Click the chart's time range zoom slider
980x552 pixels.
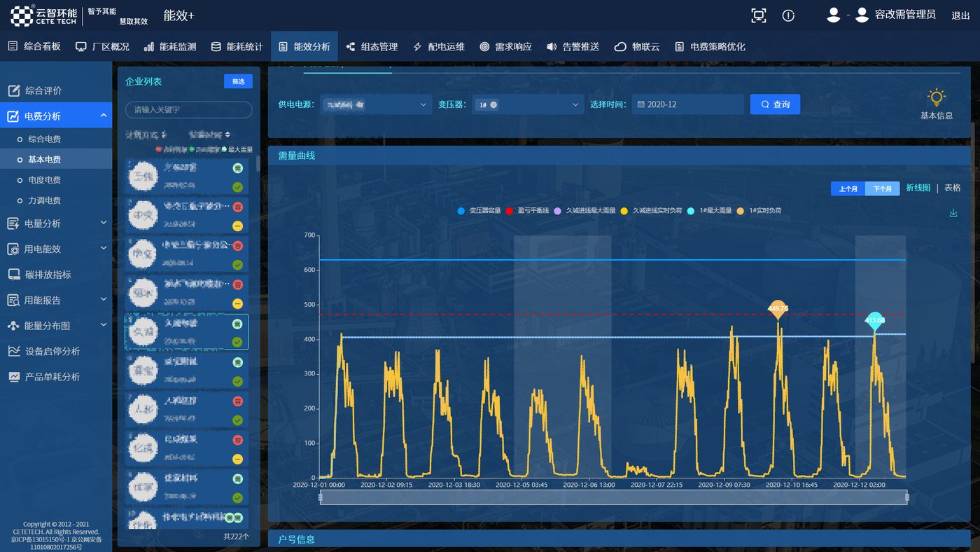coord(614,497)
